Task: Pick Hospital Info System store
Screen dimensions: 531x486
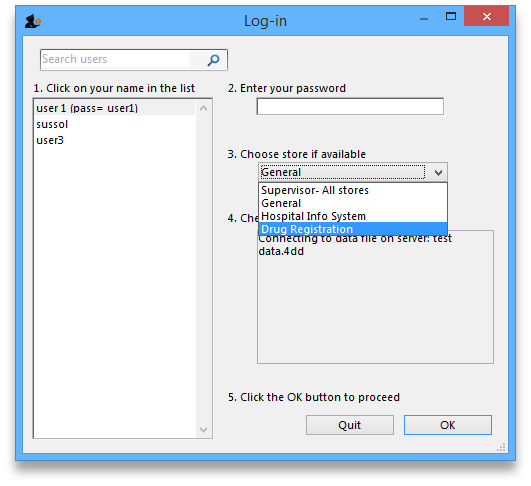Action: 353,216
